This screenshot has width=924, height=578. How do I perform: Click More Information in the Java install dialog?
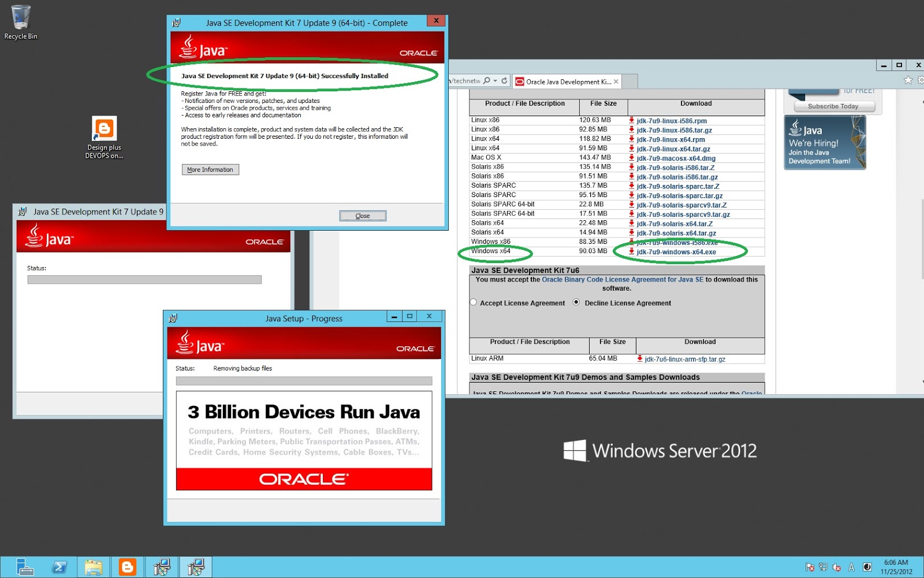tap(210, 169)
